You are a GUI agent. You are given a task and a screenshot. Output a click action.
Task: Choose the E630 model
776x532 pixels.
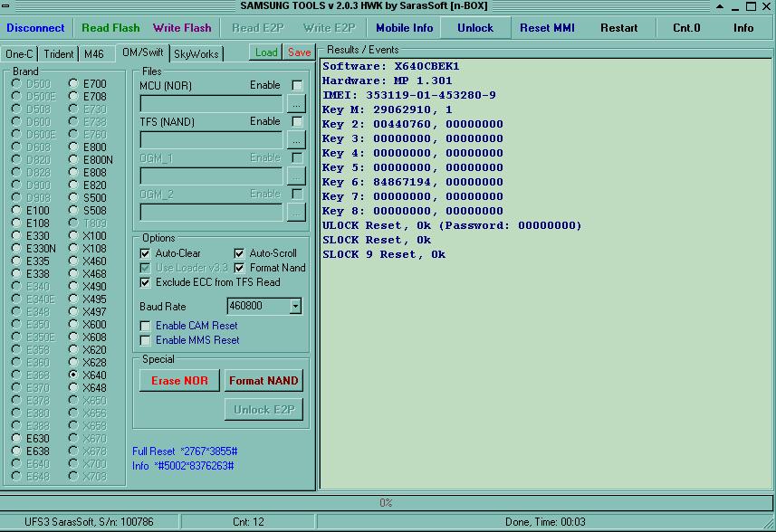click(x=16, y=438)
